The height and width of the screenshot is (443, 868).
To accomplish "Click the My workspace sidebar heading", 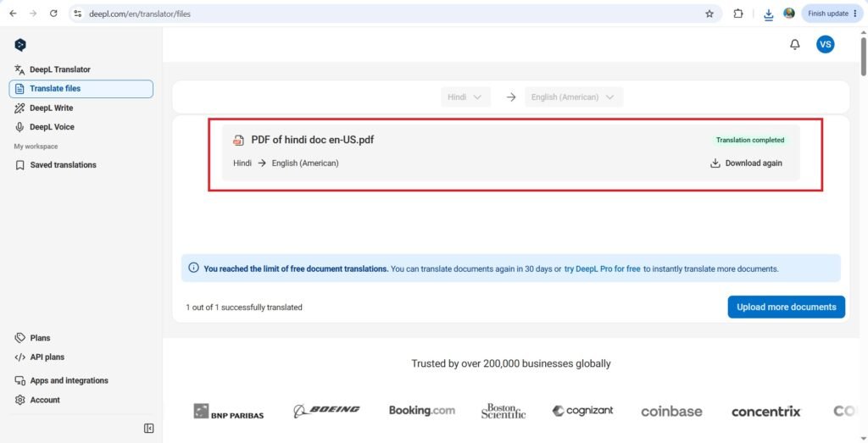I will click(36, 147).
